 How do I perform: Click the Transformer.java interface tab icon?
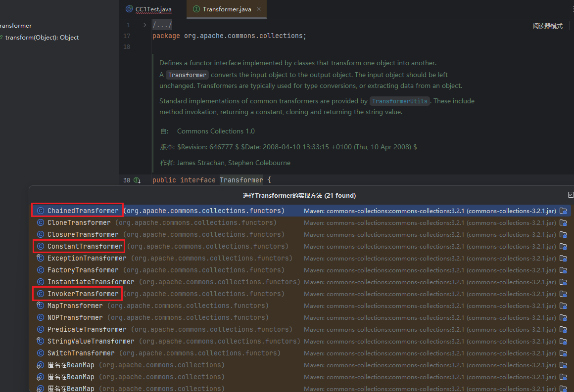(x=196, y=9)
